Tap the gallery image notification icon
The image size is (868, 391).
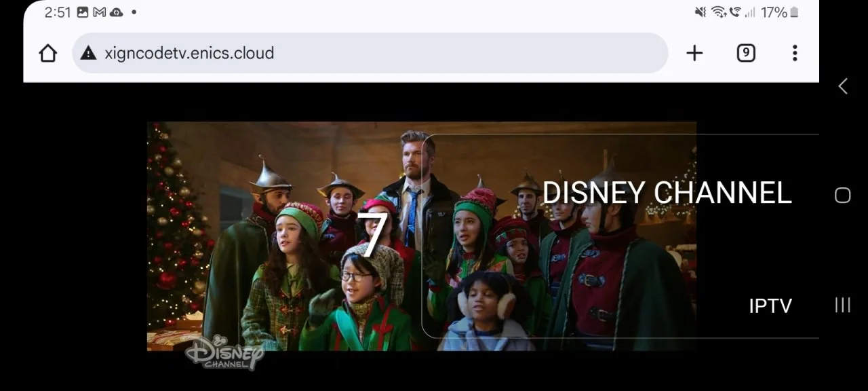click(x=83, y=12)
